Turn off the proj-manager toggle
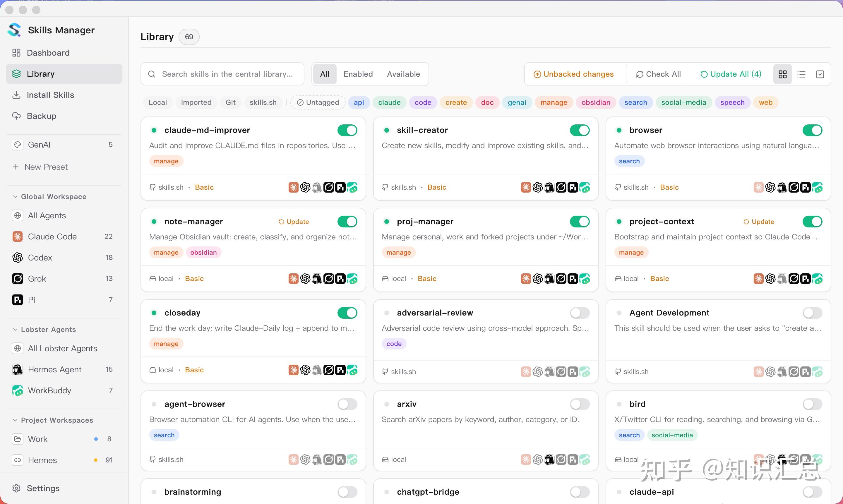Viewport: 843px width, 504px height. pos(580,222)
